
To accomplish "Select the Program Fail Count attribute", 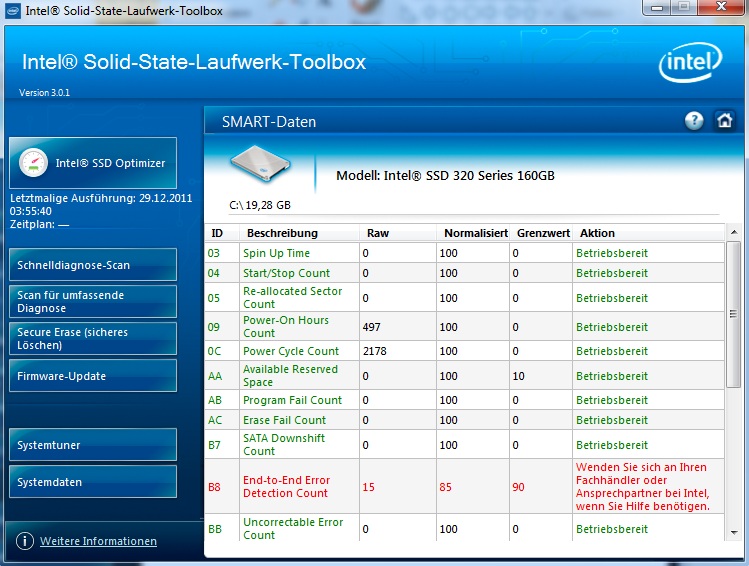I will 292,400.
